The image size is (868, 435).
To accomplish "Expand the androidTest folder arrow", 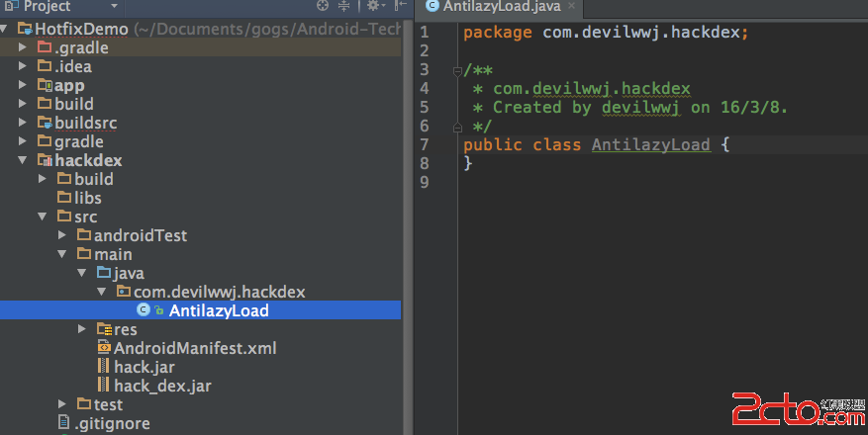I will (62, 235).
